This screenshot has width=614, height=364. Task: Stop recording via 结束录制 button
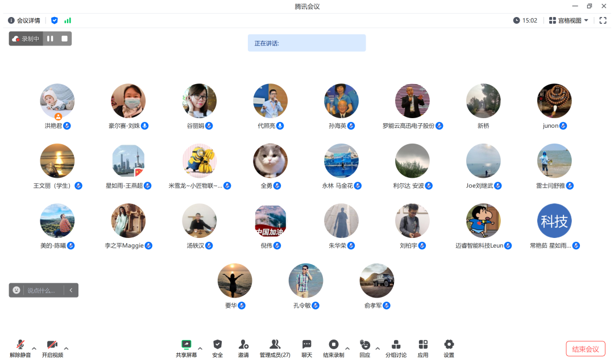pyautogui.click(x=333, y=348)
